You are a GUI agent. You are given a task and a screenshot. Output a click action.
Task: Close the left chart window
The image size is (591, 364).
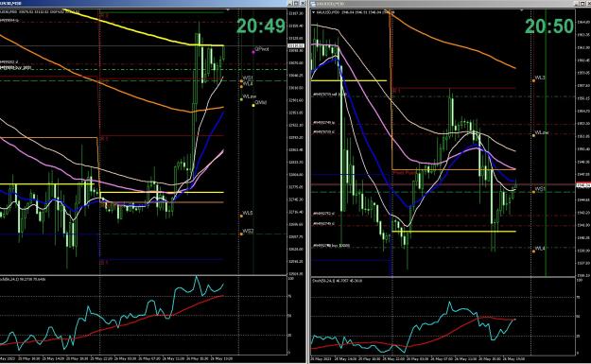tap(303, 4)
